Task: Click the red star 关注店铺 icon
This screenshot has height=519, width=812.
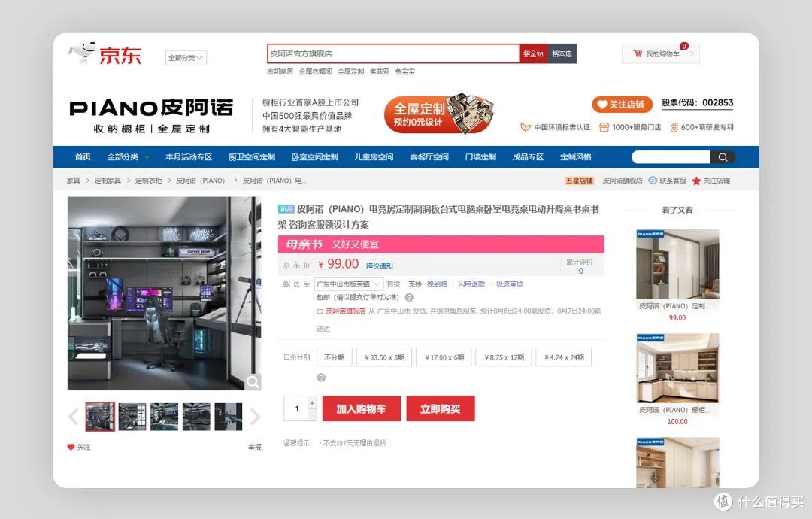Action: click(x=696, y=181)
